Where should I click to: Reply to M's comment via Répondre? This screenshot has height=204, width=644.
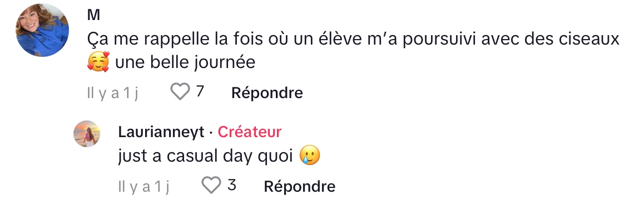tap(267, 93)
